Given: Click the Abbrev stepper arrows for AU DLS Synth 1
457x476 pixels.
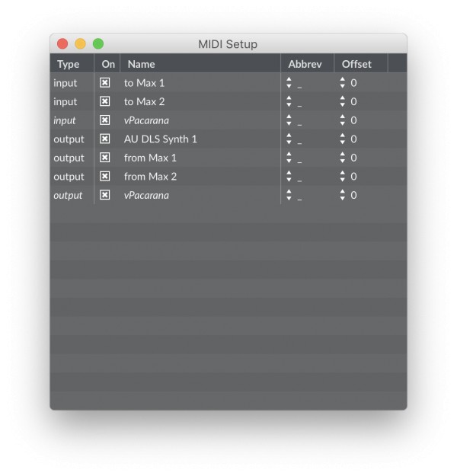Looking at the screenshot, I should click(x=289, y=139).
